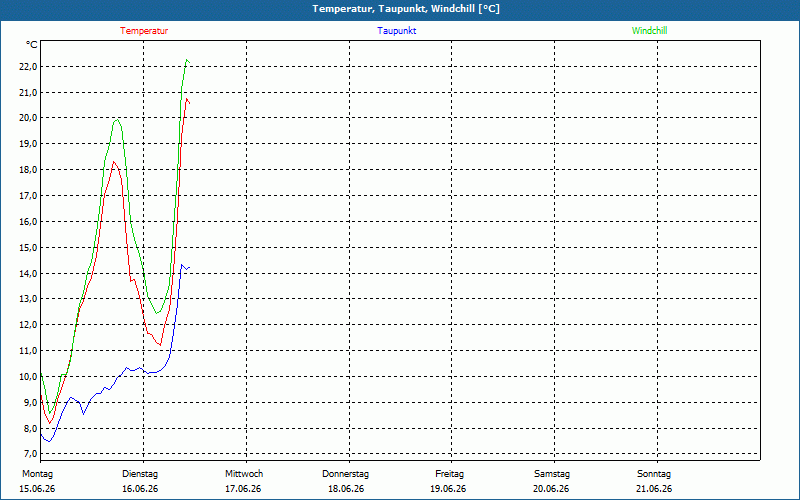This screenshot has width=800, height=500.
Task: Click the 12,0 y-axis value
Action: (29, 325)
